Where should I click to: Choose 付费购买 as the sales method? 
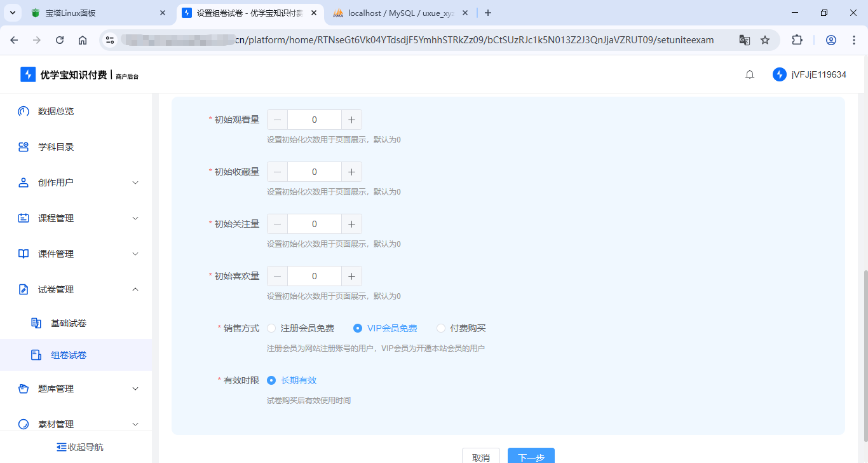coord(441,328)
